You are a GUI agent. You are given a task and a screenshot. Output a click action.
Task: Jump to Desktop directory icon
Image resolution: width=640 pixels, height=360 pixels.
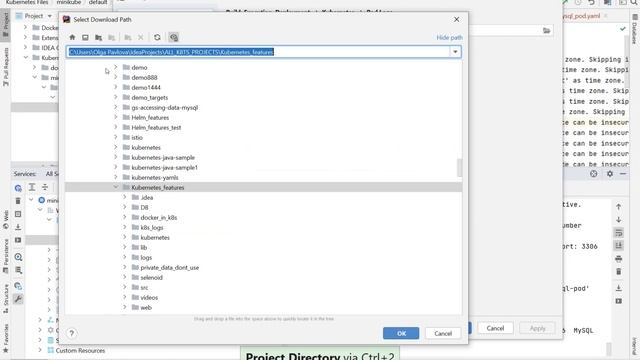(x=85, y=37)
